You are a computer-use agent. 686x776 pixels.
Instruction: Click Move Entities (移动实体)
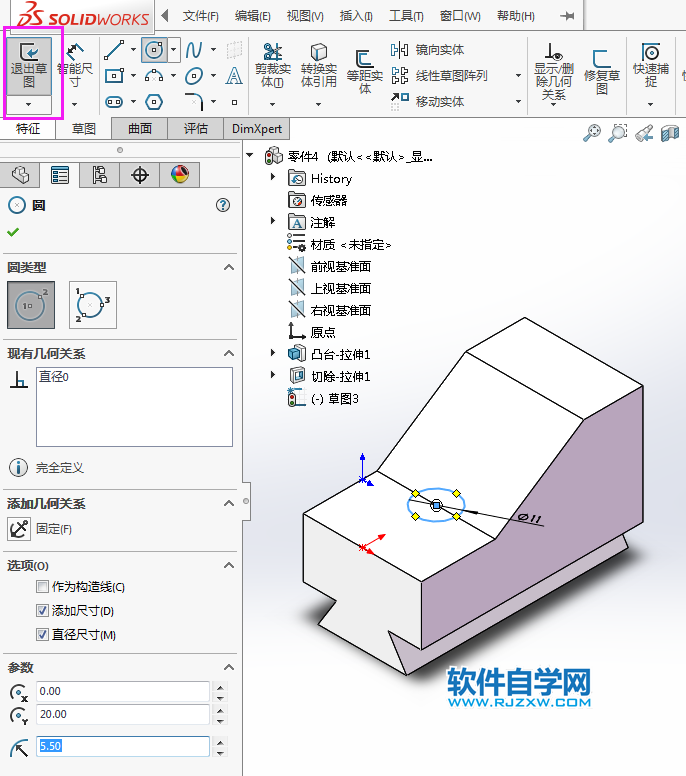pos(428,101)
